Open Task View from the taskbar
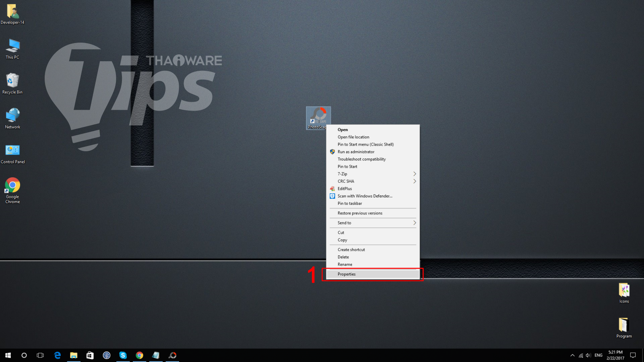The height and width of the screenshot is (362, 644). click(x=40, y=355)
